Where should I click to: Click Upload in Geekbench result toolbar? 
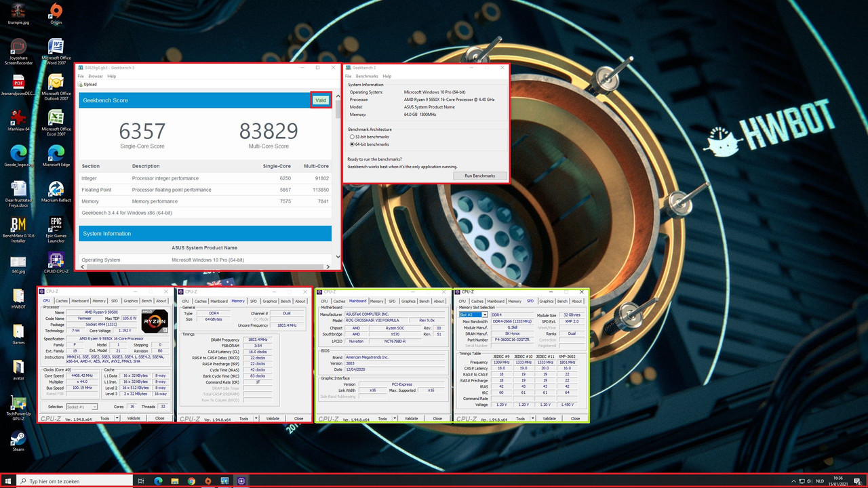(87, 85)
